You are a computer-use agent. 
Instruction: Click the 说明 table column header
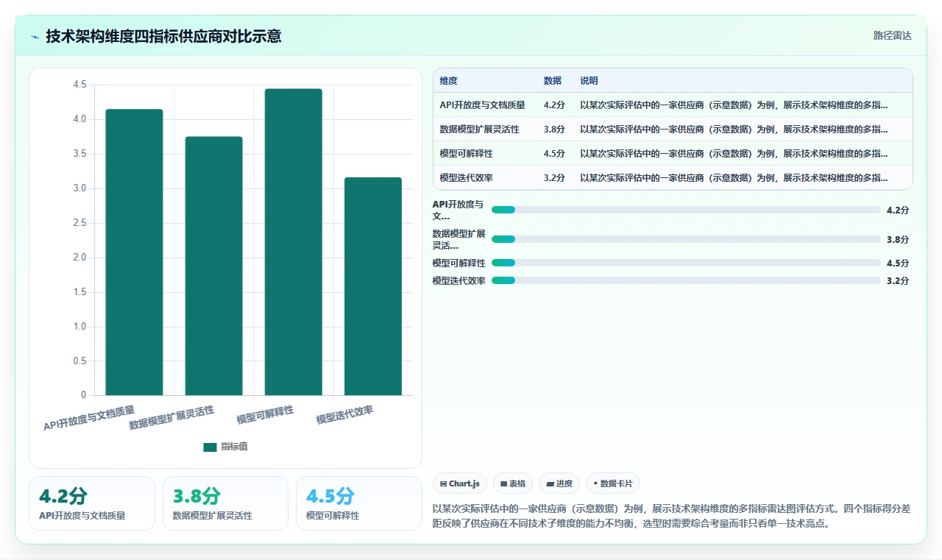pos(589,81)
